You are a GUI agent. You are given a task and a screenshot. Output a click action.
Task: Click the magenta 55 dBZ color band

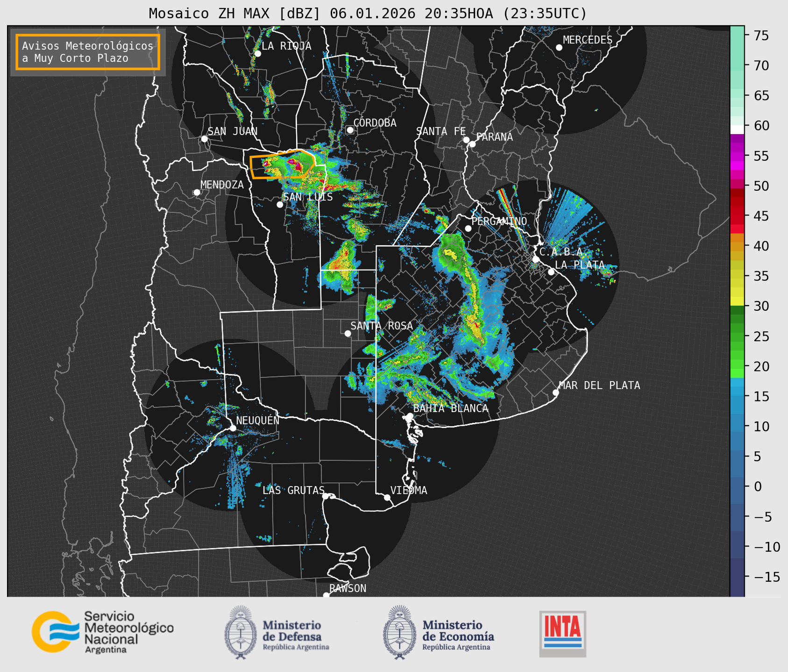point(737,156)
